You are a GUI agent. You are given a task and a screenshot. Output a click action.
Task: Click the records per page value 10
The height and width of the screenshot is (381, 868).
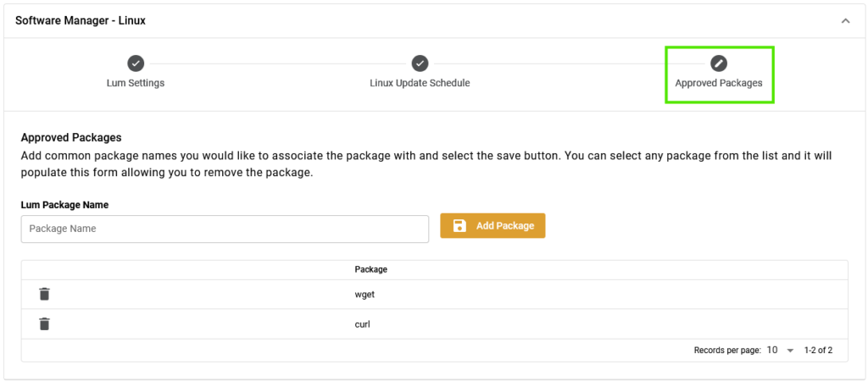(772, 350)
